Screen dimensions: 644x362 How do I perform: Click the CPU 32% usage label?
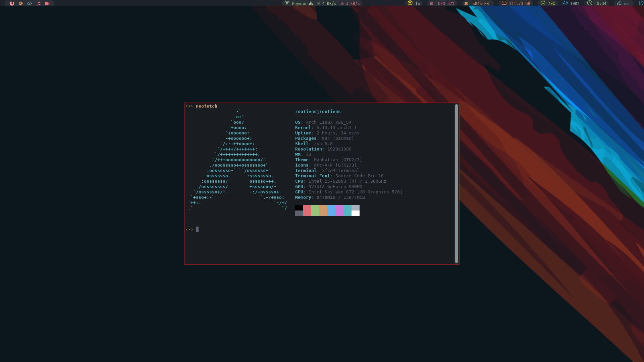coord(446,3)
